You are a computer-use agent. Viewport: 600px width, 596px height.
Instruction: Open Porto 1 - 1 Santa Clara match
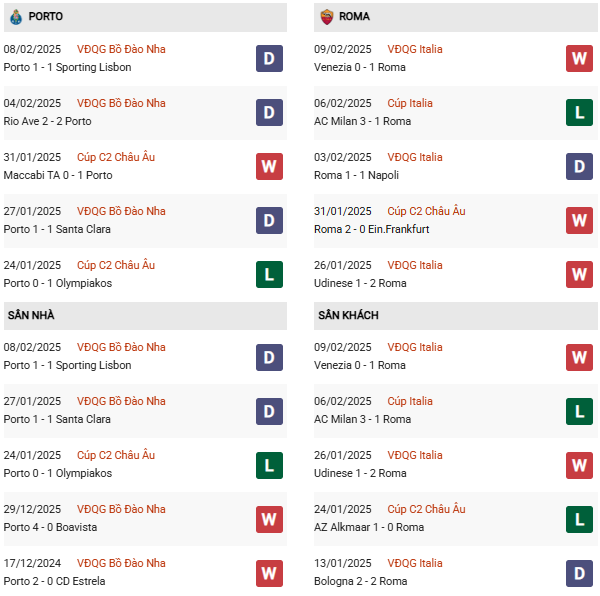(57, 229)
